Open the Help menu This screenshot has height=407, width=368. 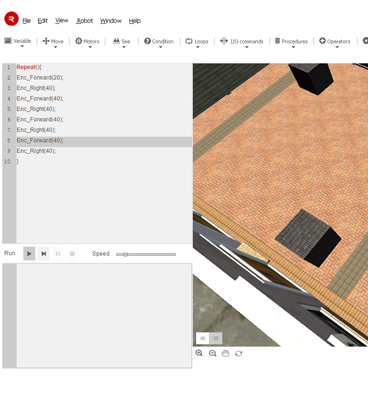[x=135, y=21]
